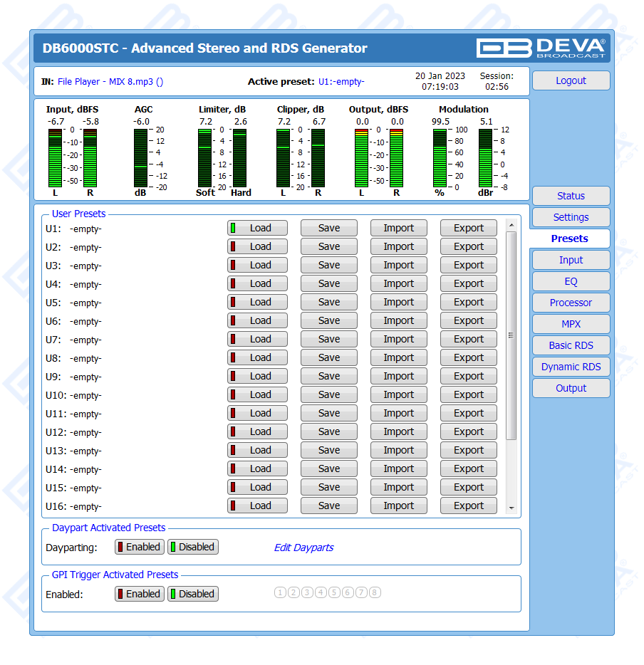Screen dimensions: 644x665
Task: Disable Dayparting activated presets
Action: coord(192,547)
